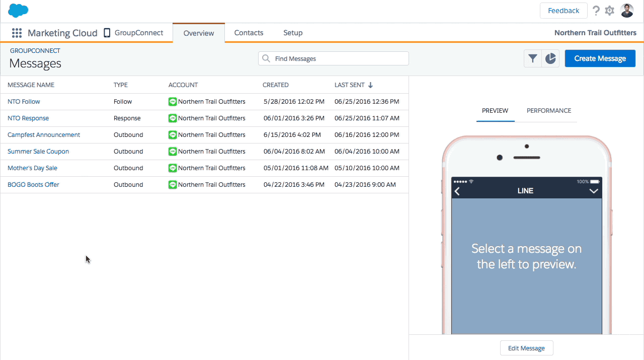Switch to the Contacts tab

click(x=249, y=33)
